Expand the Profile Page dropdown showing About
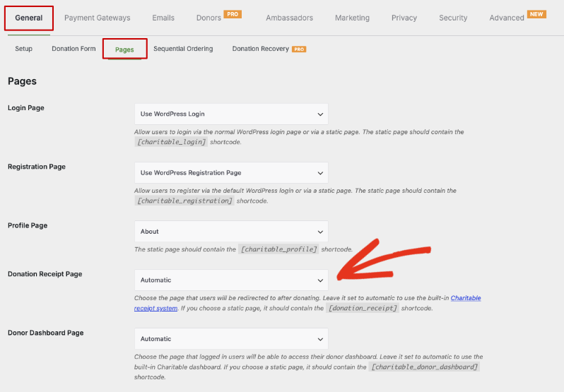Image resolution: width=564 pixels, height=392 pixels. click(x=231, y=232)
